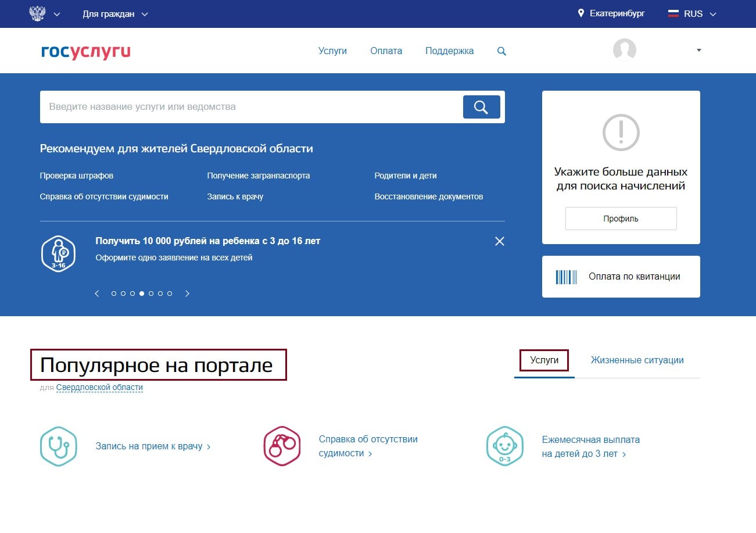Click the 3-16 child payment banner icon

(x=58, y=253)
